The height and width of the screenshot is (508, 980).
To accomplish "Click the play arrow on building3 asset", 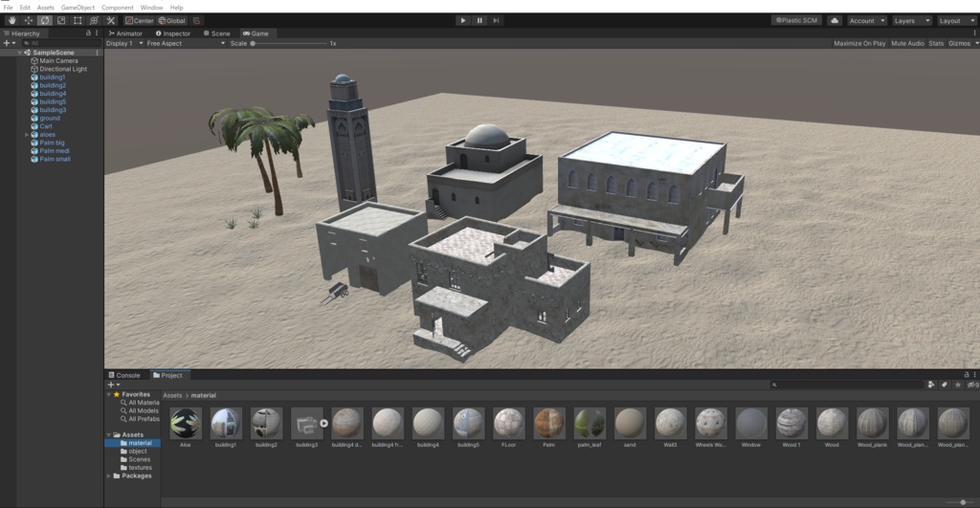I will pyautogui.click(x=323, y=424).
